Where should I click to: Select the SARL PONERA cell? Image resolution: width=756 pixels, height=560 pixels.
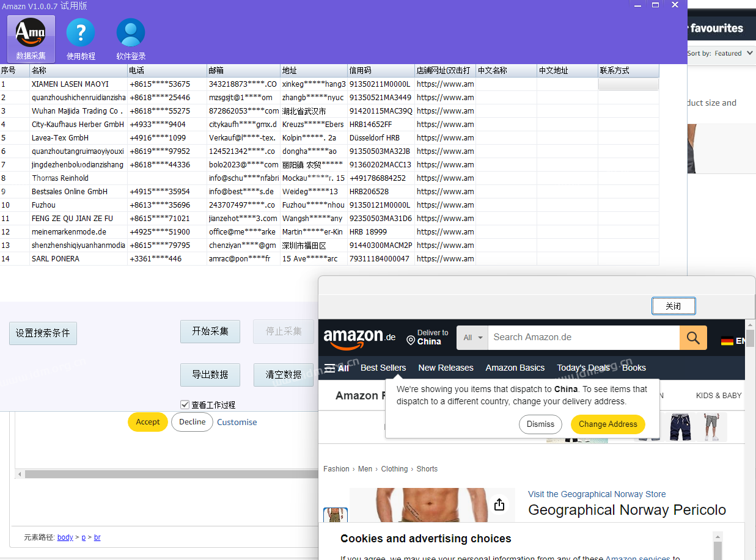79,258
